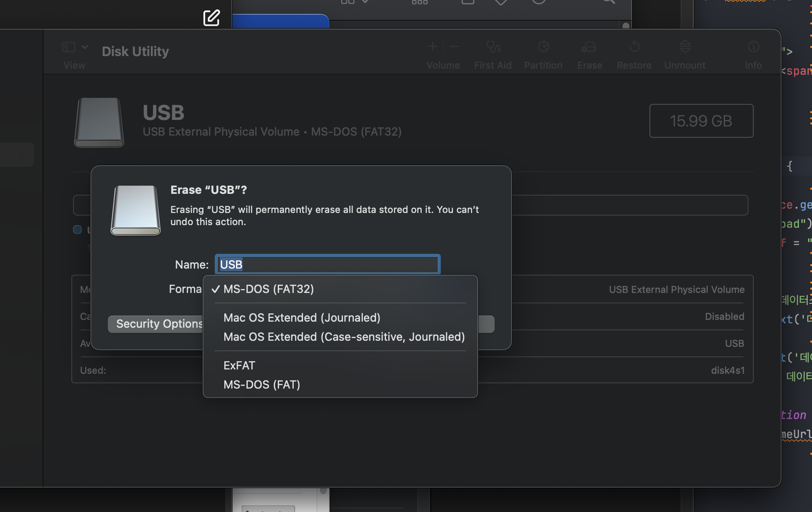The image size is (812, 512).
Task: Click the Erase toolbar icon
Action: 589,47
